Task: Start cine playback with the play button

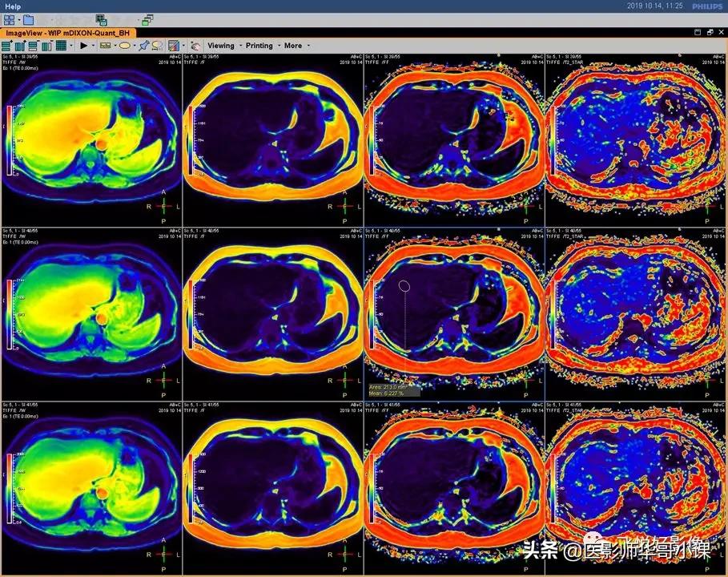Action: (83, 46)
